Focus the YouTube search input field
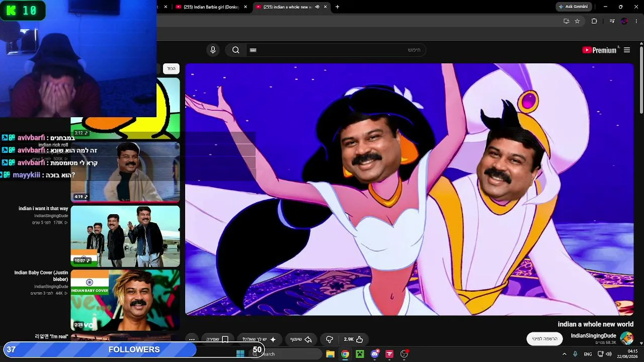The height and width of the screenshot is (362, 644). click(336, 50)
